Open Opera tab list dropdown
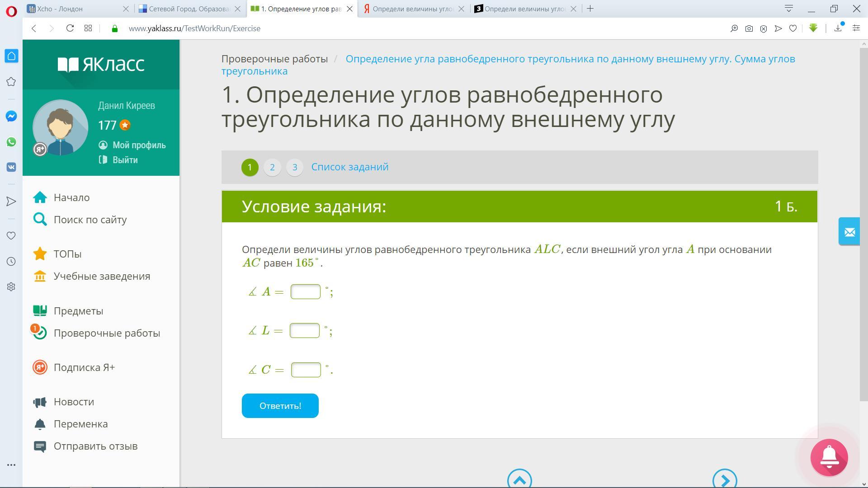 [788, 9]
